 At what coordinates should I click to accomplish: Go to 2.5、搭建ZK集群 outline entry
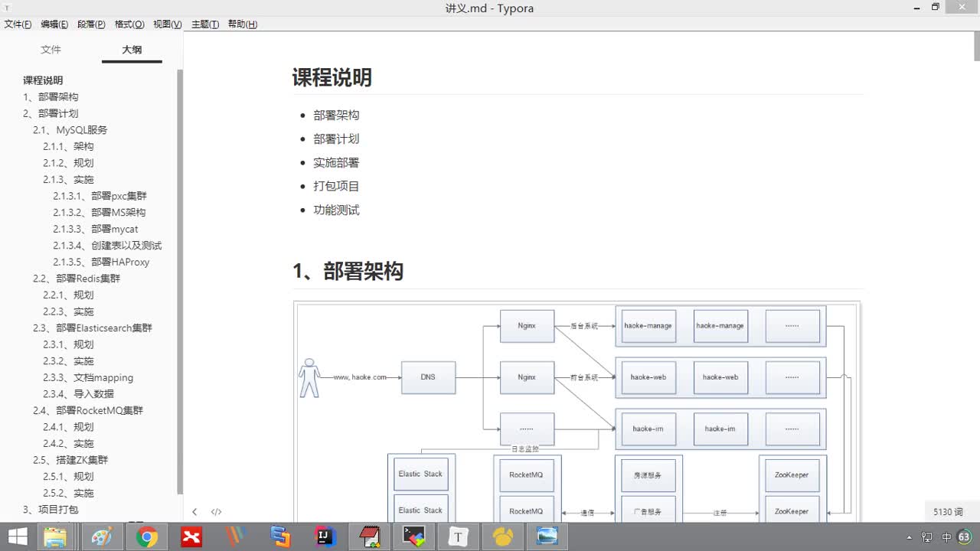click(70, 460)
